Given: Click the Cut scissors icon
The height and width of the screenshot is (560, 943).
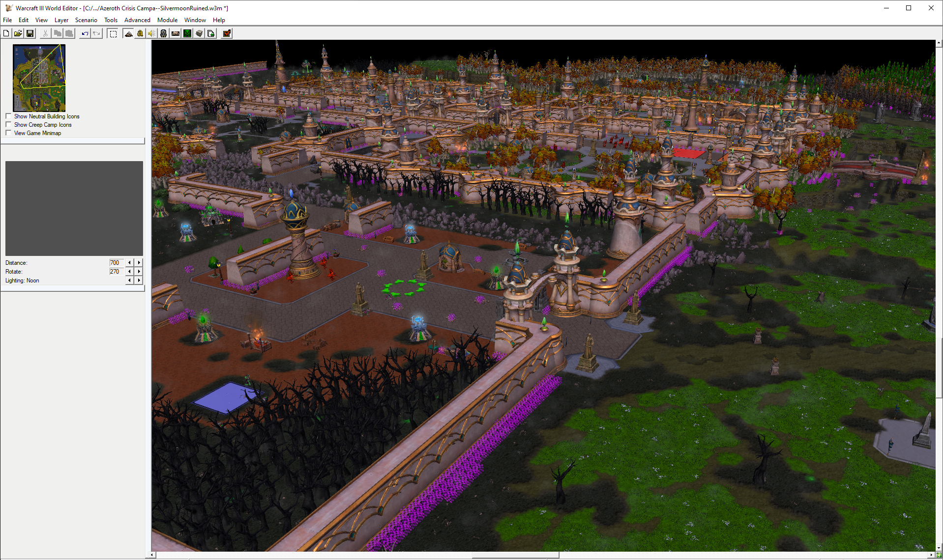Looking at the screenshot, I should [45, 33].
